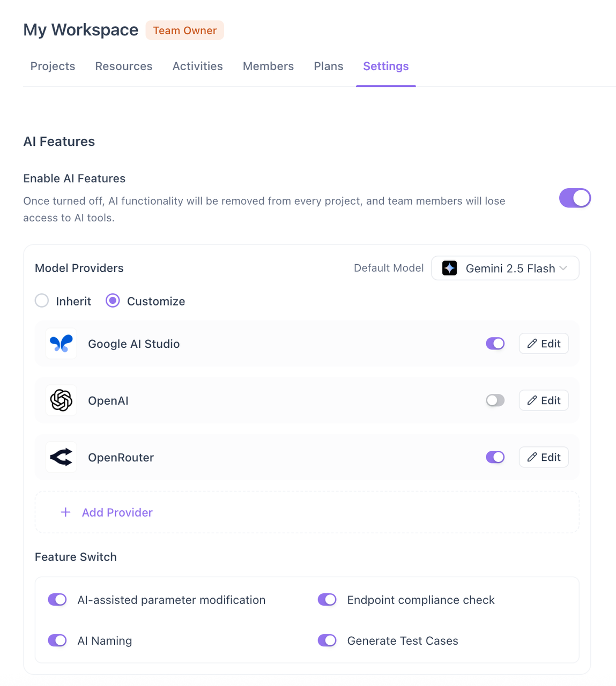The width and height of the screenshot is (616, 686).
Task: Click the chevron next to Gemini 2.5 Flash
Action: coord(563,268)
